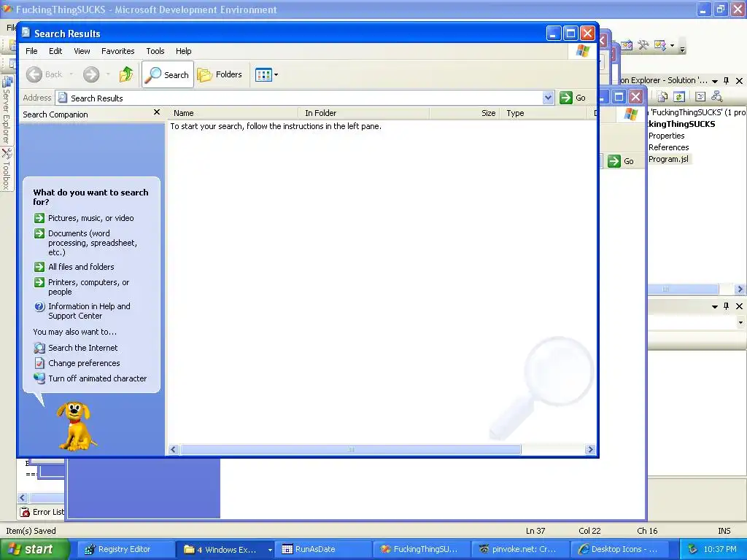Click the Show All Files icon
This screenshot has height=560, width=747.
point(662,97)
